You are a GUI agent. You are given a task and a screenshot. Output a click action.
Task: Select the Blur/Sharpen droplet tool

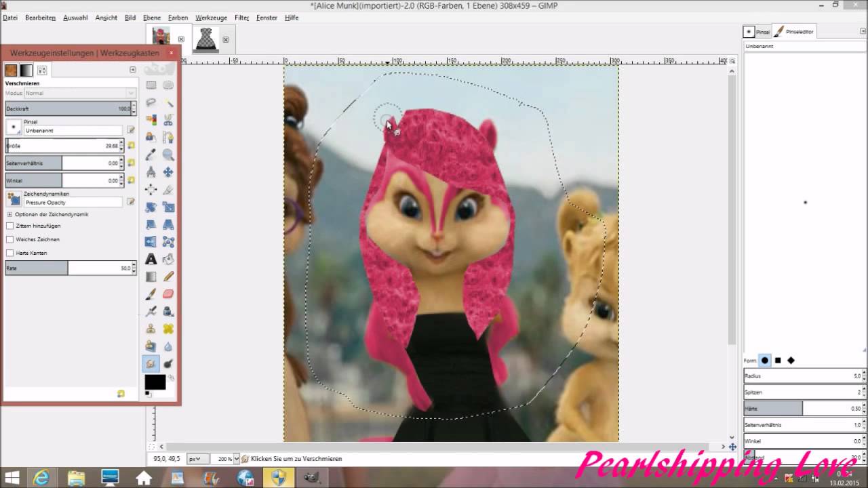click(168, 346)
